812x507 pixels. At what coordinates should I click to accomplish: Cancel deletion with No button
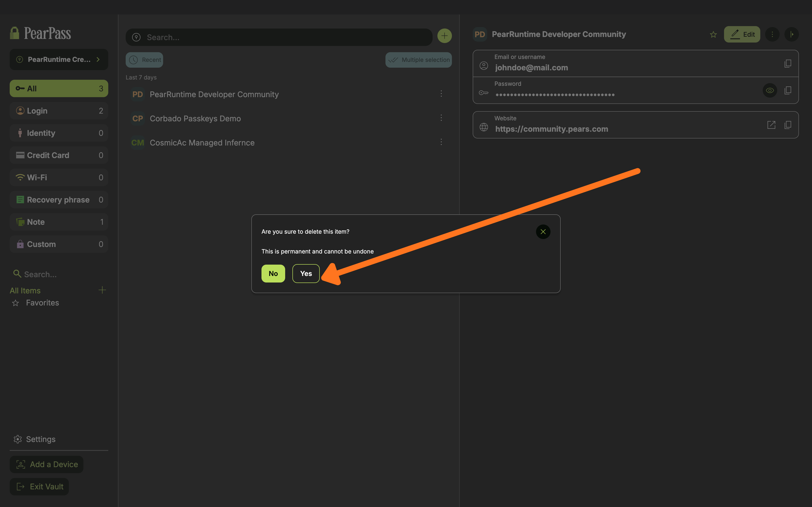click(273, 274)
